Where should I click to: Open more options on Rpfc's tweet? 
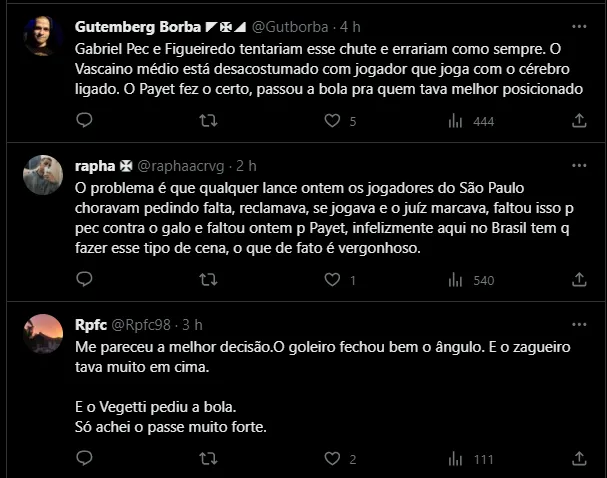tap(579, 325)
